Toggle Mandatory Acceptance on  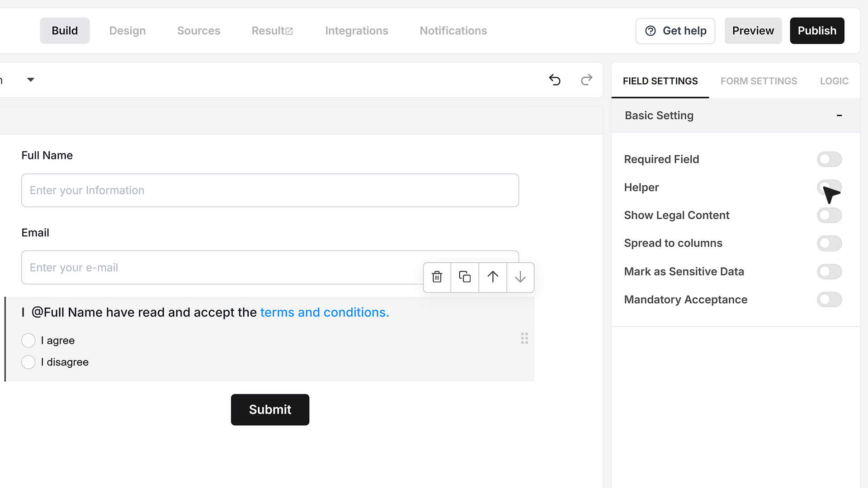point(829,300)
